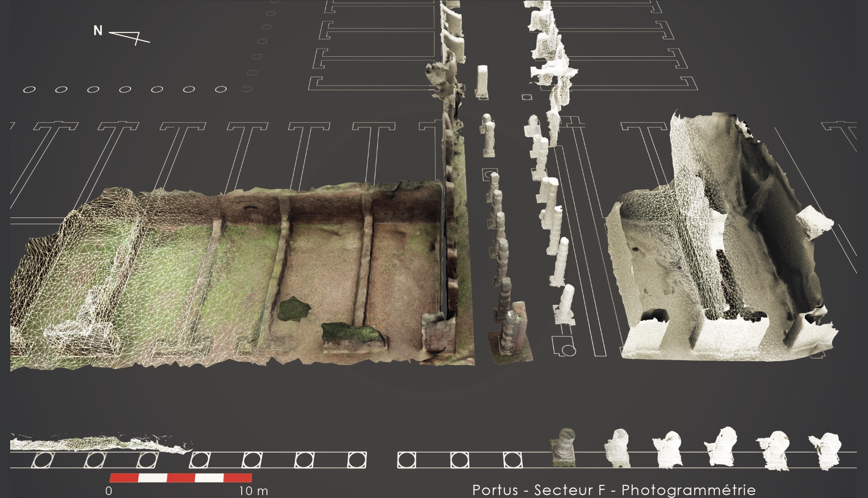
Task: Click the circular column base outline below right colonnade
Action: pyautogui.click(x=568, y=349)
